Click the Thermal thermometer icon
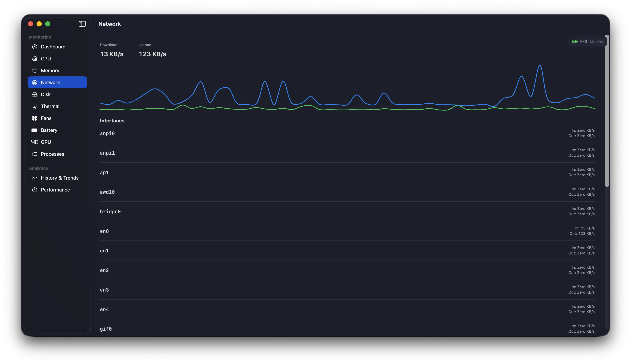Viewport: 631px width, 364px height. (x=34, y=106)
